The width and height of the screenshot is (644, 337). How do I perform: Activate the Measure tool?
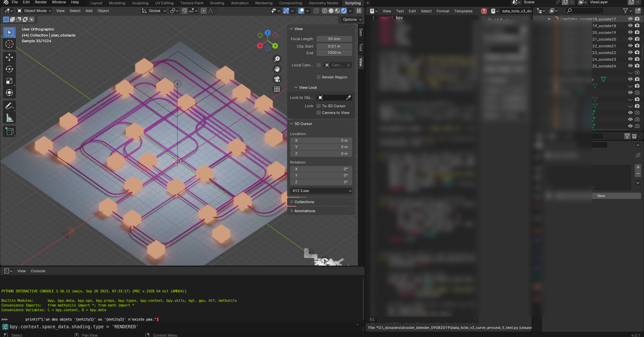(x=9, y=118)
